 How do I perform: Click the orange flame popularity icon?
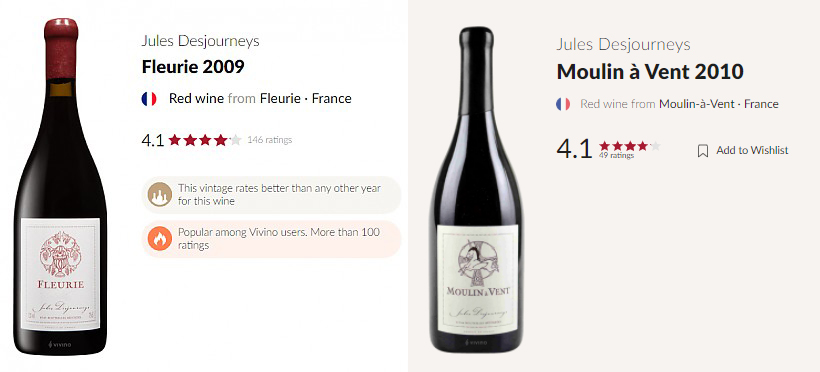pyautogui.click(x=160, y=239)
